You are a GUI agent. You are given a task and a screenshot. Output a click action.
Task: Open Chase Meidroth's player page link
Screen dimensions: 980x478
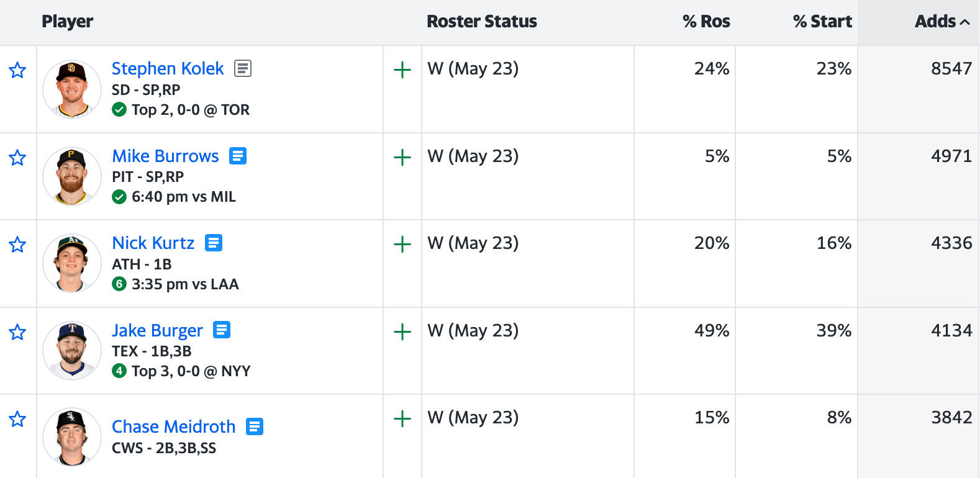[174, 426]
